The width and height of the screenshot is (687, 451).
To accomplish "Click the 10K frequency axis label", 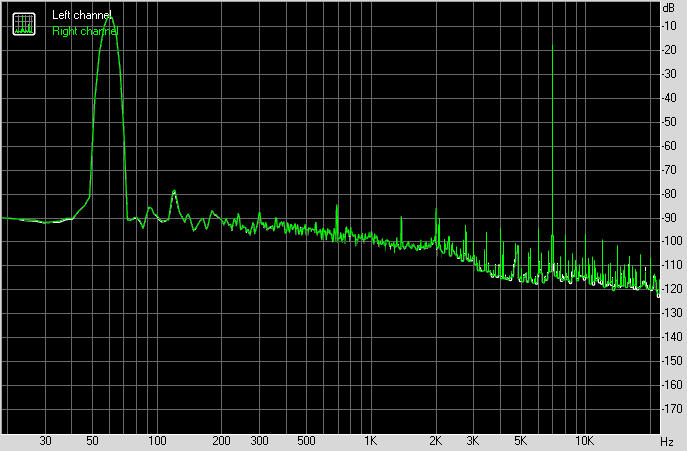I will [x=584, y=441].
